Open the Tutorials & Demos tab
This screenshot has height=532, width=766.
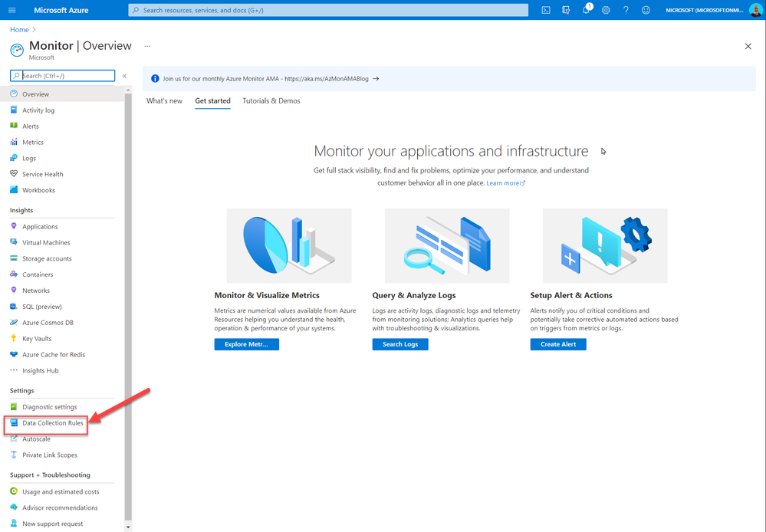click(271, 100)
